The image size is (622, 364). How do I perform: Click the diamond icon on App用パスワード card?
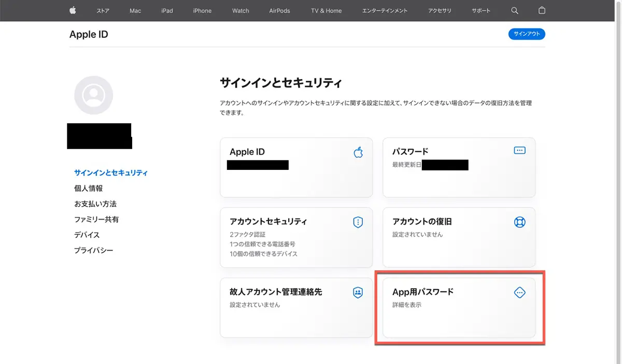[x=519, y=293]
